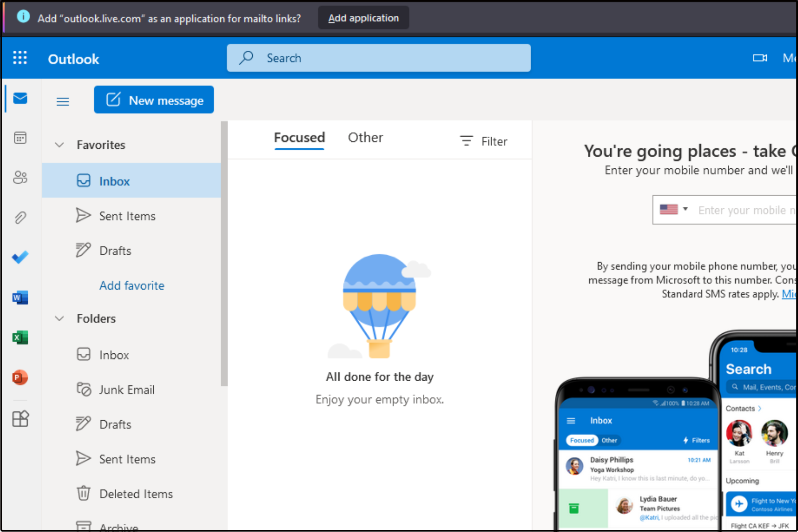Click the Tasks checkmark sidebar icon
798x532 pixels.
click(20, 256)
